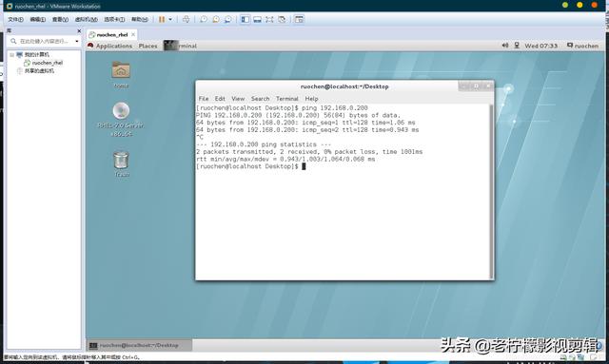Open the 文件 menu
This screenshot has height=364, width=609.
[15, 19]
